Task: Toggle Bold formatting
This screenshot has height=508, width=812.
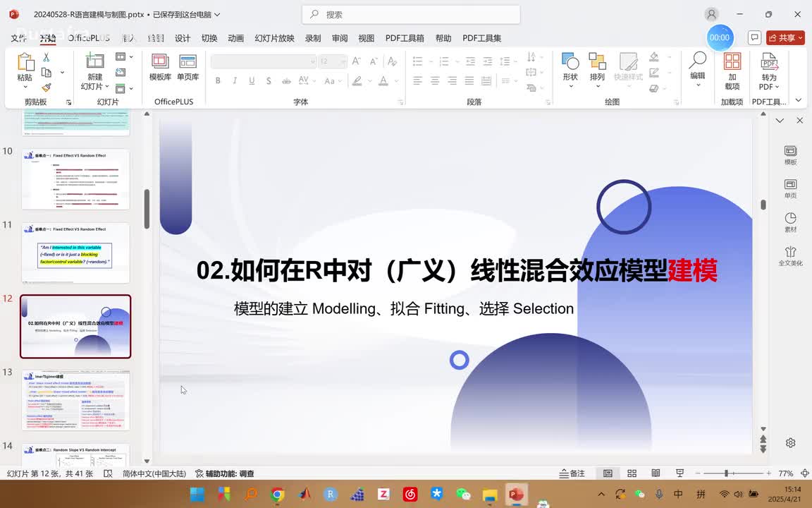Action: click(x=218, y=81)
